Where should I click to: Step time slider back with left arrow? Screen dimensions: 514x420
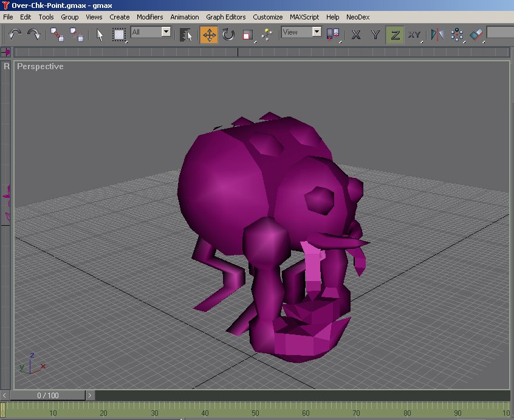[4, 395]
